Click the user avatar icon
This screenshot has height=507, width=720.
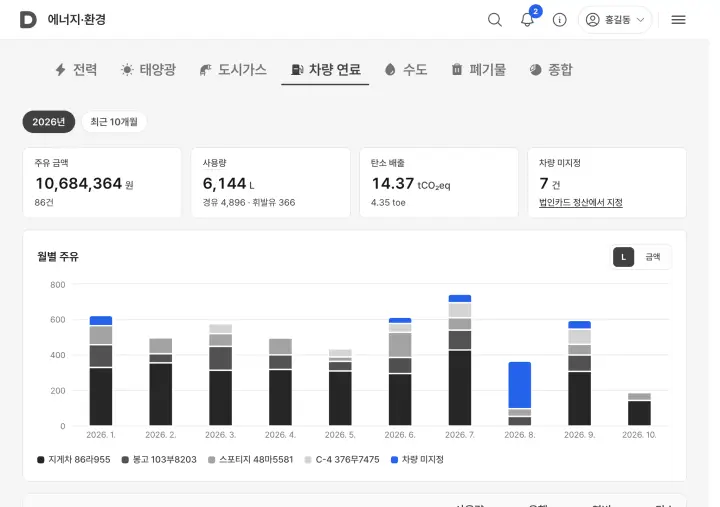592,20
